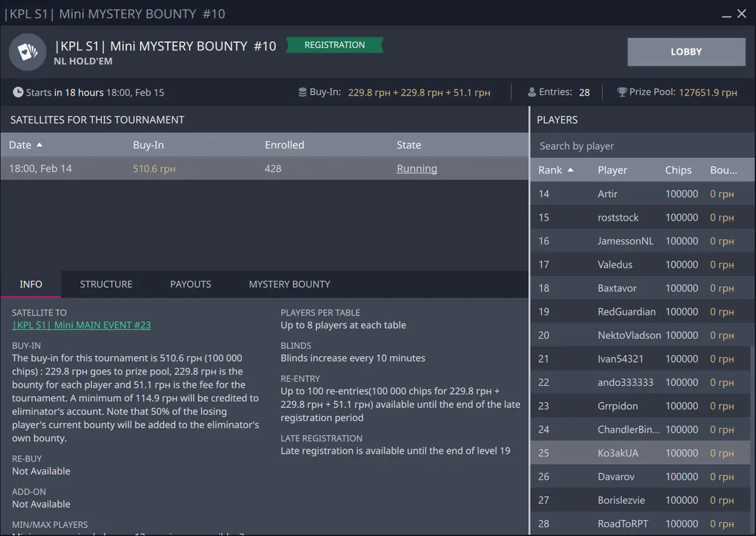Close the tournament window
Screen dimensions: 756x536
click(742, 13)
